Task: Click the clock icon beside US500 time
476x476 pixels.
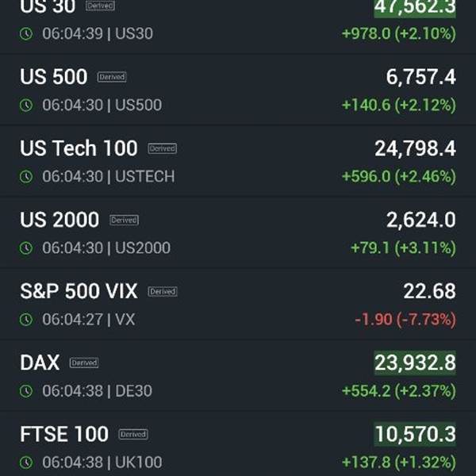Action: (26, 106)
